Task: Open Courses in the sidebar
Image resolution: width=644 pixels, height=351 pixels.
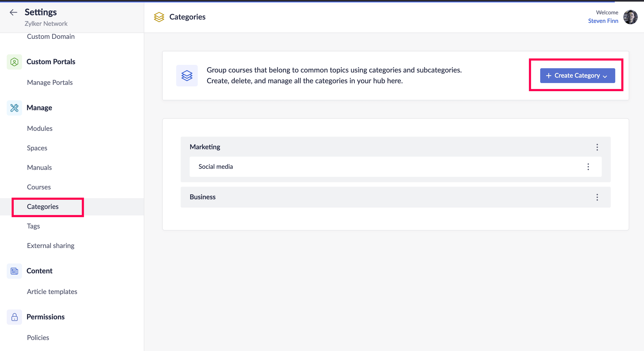Action: [39, 187]
